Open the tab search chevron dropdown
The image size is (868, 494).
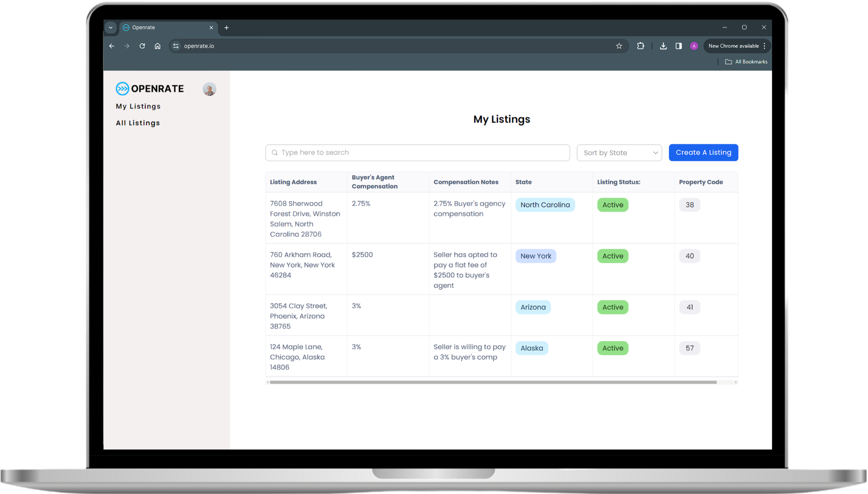tap(110, 27)
